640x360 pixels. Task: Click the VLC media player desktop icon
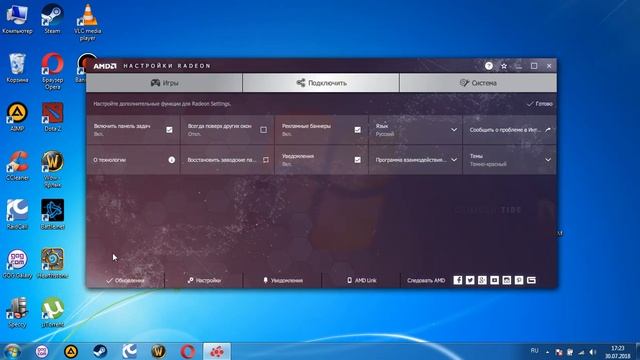(87, 22)
